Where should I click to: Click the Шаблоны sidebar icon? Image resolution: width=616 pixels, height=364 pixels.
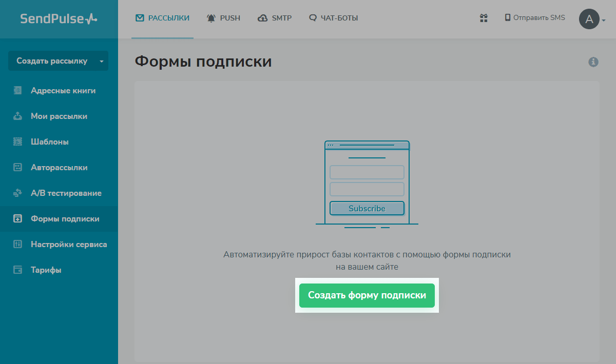(x=18, y=141)
